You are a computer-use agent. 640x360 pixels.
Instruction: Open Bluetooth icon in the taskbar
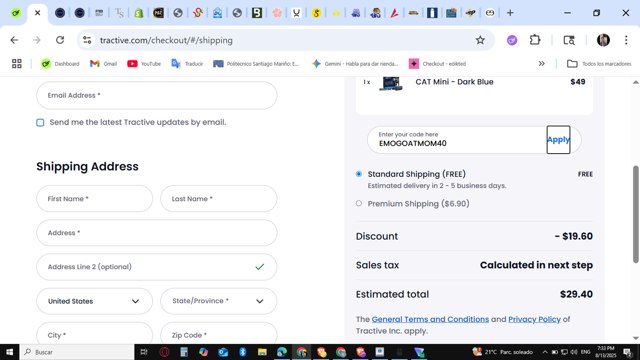coord(242,352)
